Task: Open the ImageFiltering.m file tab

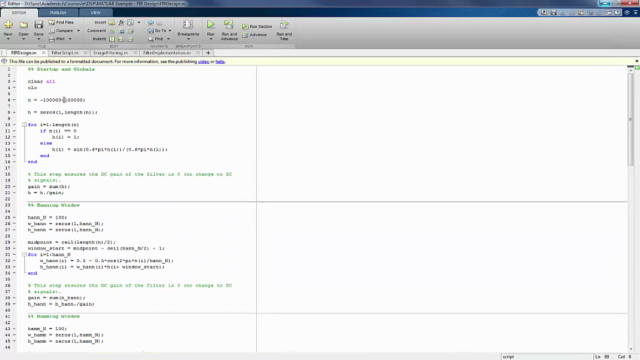Action: (x=111, y=53)
